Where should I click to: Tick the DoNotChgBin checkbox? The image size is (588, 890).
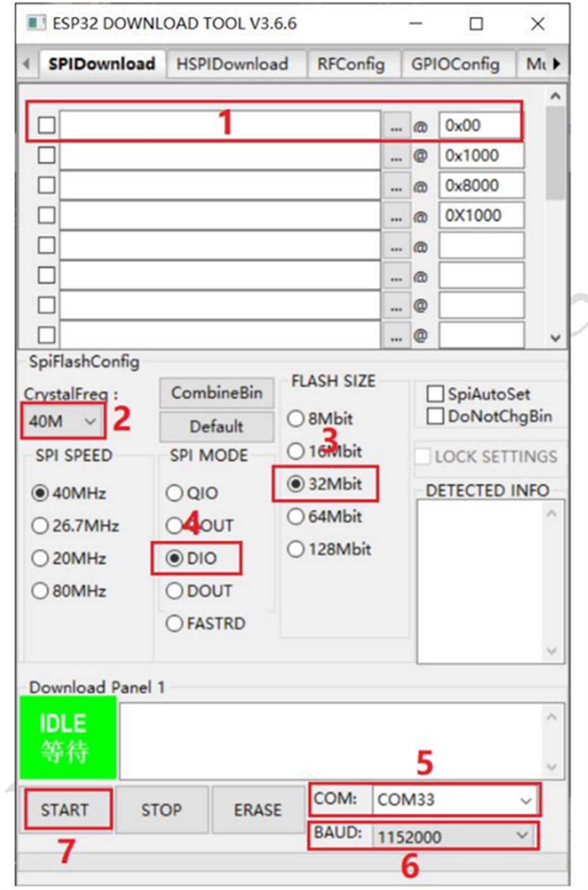(x=435, y=416)
